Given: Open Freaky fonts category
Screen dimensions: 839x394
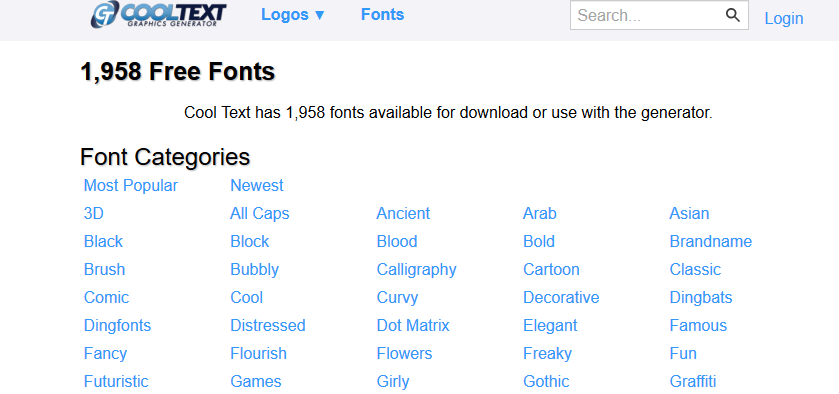Looking at the screenshot, I should tap(547, 353).
